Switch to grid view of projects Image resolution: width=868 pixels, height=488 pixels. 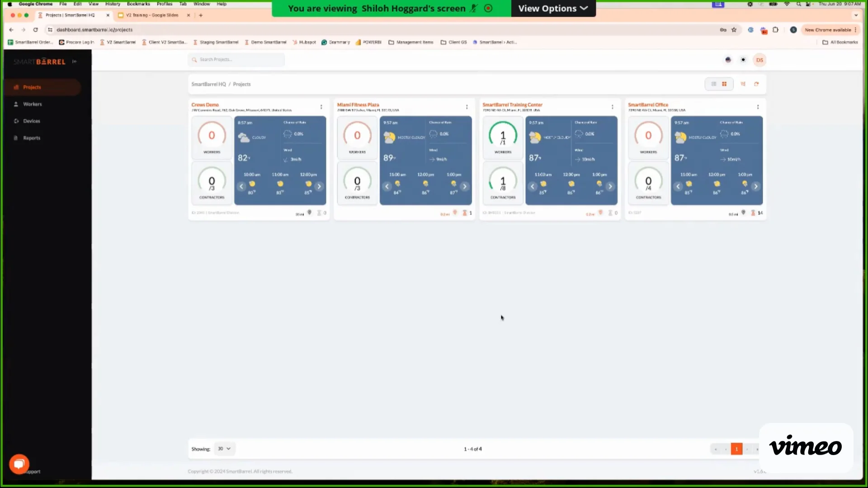point(724,84)
